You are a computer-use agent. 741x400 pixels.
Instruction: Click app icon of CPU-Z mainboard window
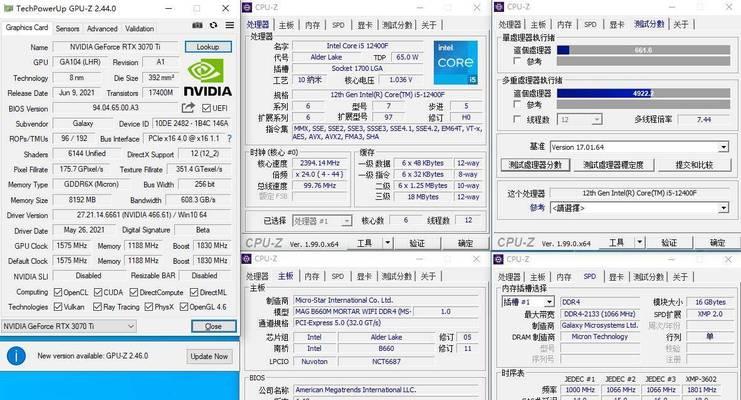(x=247, y=259)
